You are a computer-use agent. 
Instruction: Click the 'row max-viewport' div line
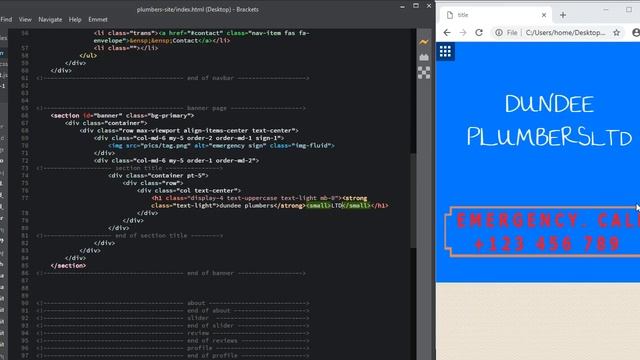coord(189,131)
